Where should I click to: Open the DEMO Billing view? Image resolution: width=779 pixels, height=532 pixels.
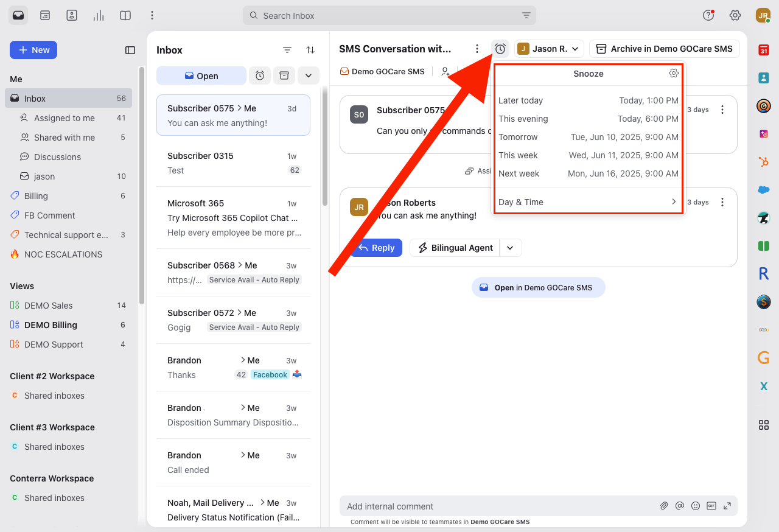68,325
